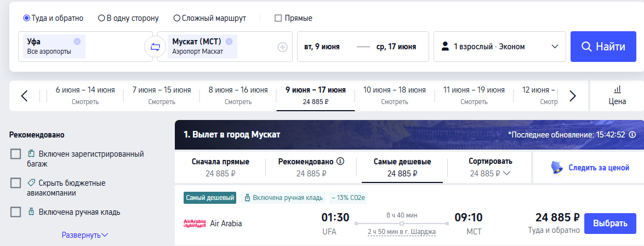Show later dates with right arrow
644x246 pixels.
click(x=573, y=96)
